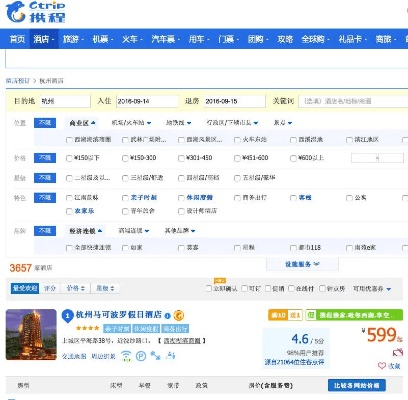408x400 pixels.
Task: Check the 火车东站 area checkbox
Action: pos(237,140)
